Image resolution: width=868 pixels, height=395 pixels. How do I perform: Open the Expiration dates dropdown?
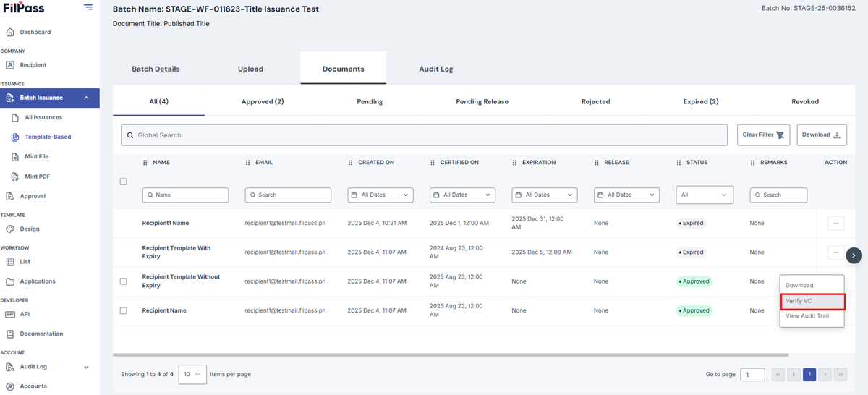pyautogui.click(x=545, y=195)
